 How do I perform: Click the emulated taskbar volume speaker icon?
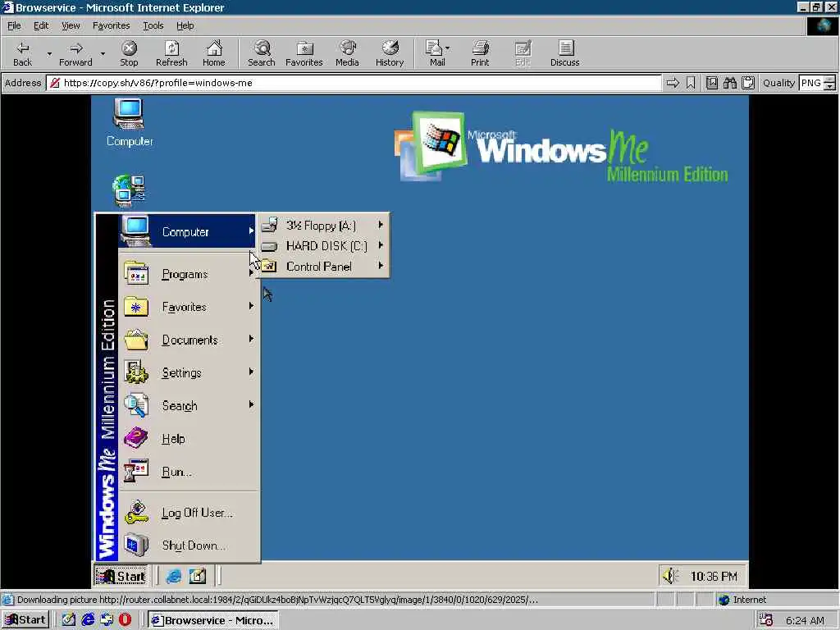coord(669,576)
